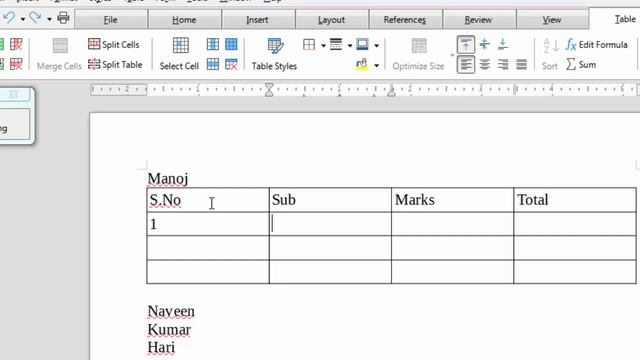Click the Select Column icon in the top row
The width and height of the screenshot is (640, 360).
(213, 44)
